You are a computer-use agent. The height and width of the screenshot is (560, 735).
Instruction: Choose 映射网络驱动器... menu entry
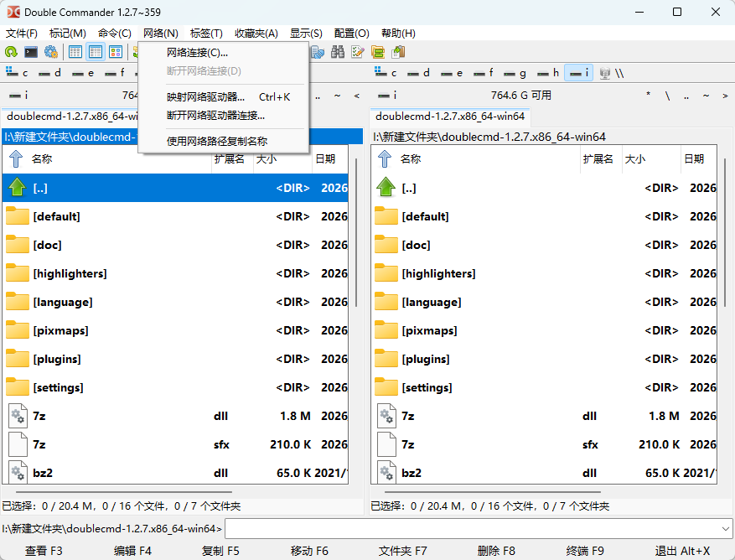[x=224, y=96]
